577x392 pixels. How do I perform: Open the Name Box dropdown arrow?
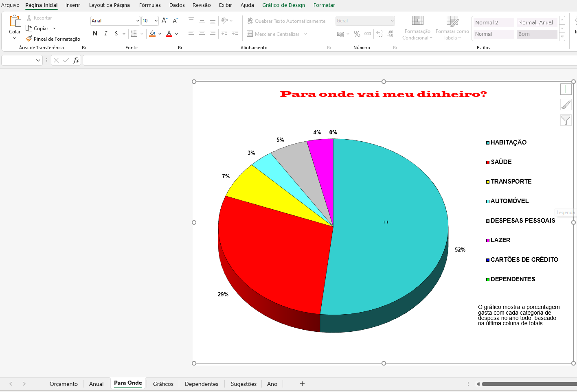pos(38,60)
